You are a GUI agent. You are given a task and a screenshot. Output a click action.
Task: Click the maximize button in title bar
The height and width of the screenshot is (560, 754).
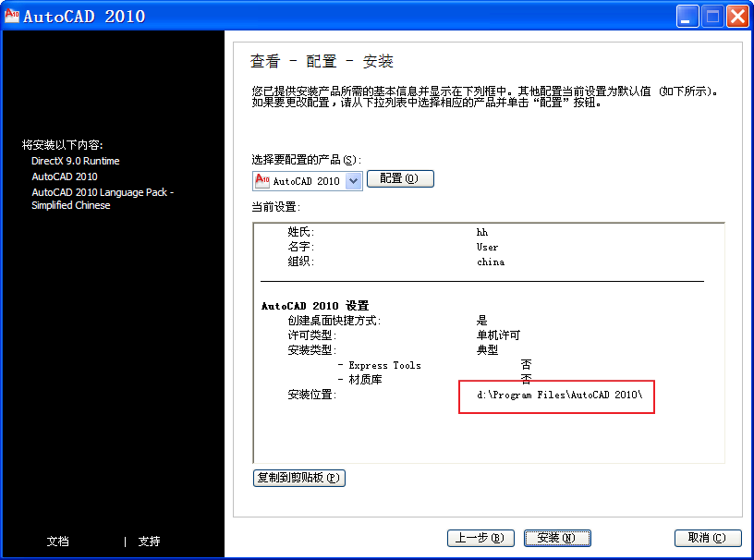(x=712, y=17)
